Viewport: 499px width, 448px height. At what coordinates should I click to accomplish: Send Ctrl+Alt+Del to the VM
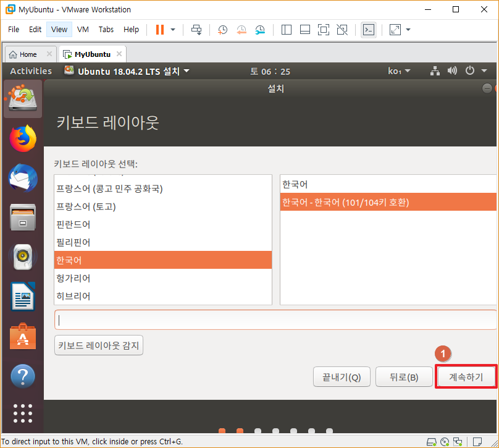click(196, 30)
